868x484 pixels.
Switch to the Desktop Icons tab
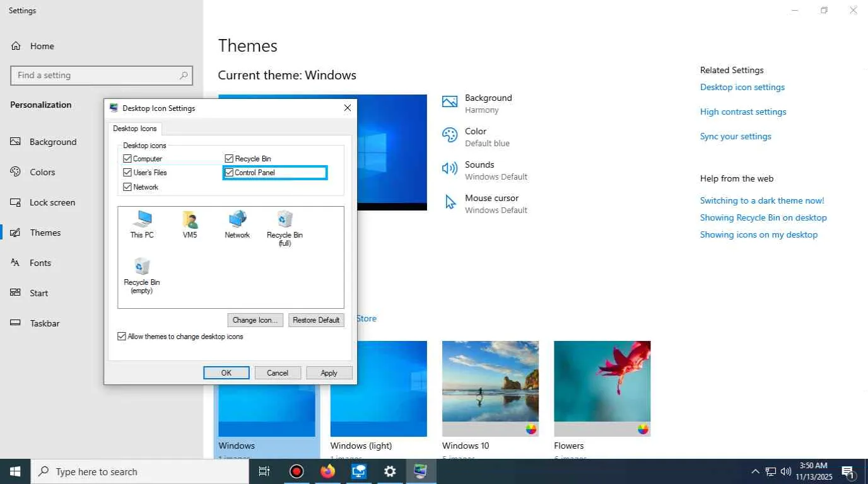pos(135,129)
